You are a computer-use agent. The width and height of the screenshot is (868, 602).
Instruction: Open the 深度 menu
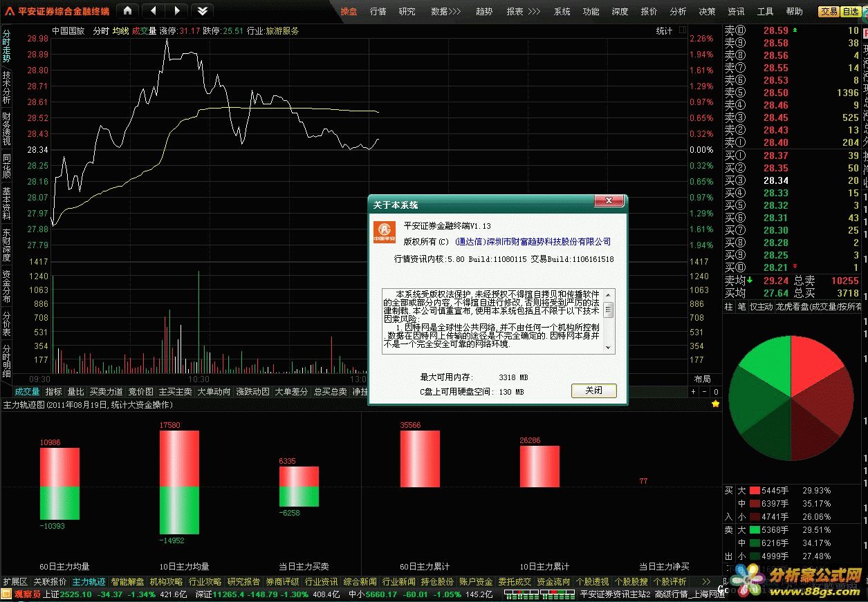pyautogui.click(x=620, y=12)
